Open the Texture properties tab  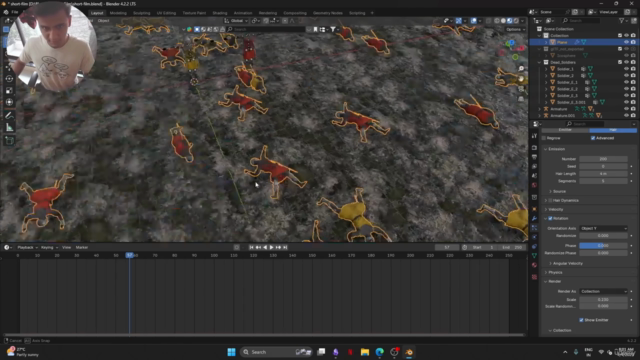pyautogui.click(x=534, y=277)
